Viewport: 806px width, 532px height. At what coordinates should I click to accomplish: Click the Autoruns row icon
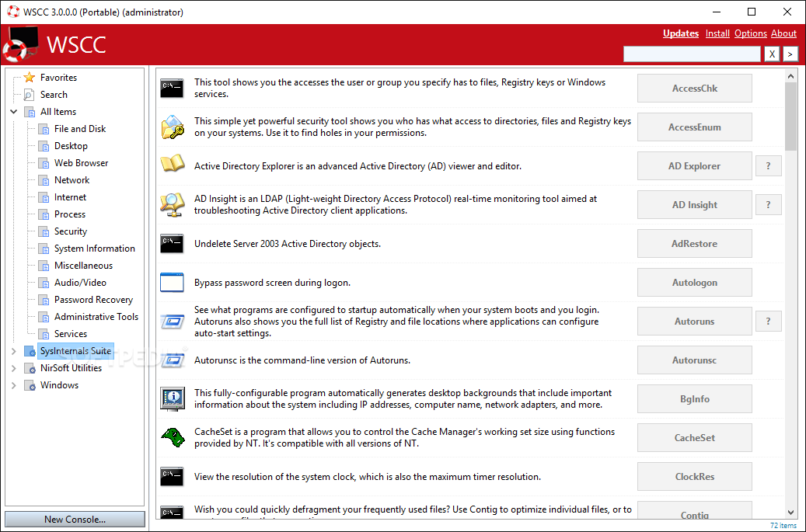coord(173,322)
